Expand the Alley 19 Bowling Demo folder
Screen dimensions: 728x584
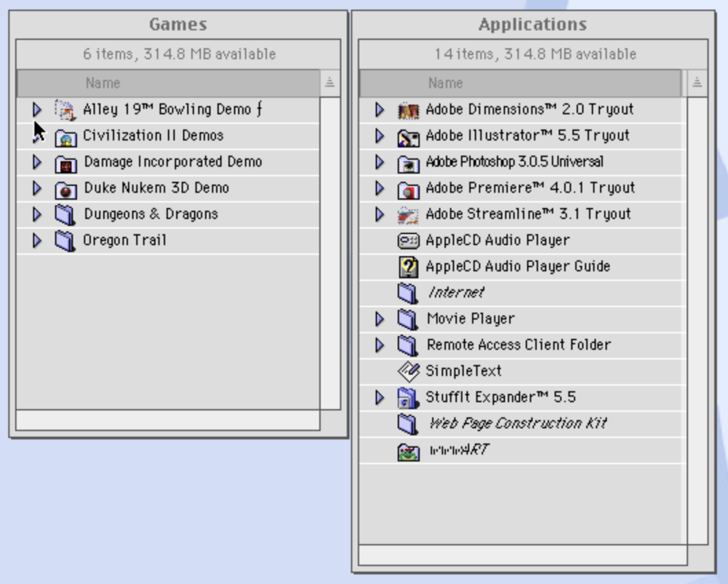[37, 109]
